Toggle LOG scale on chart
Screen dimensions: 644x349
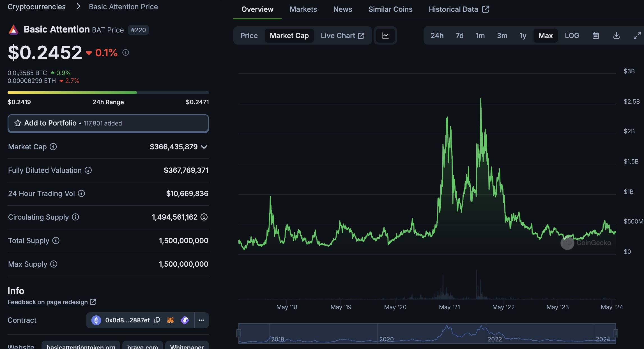(572, 36)
